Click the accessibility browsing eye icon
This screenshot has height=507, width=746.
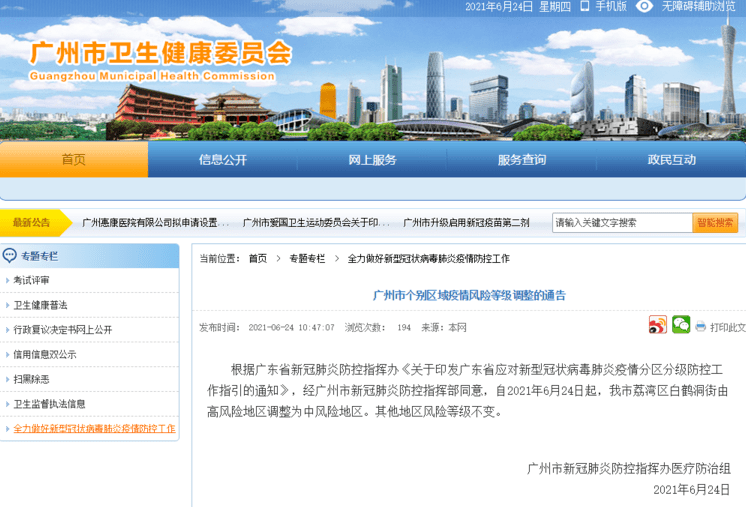coord(646,6)
